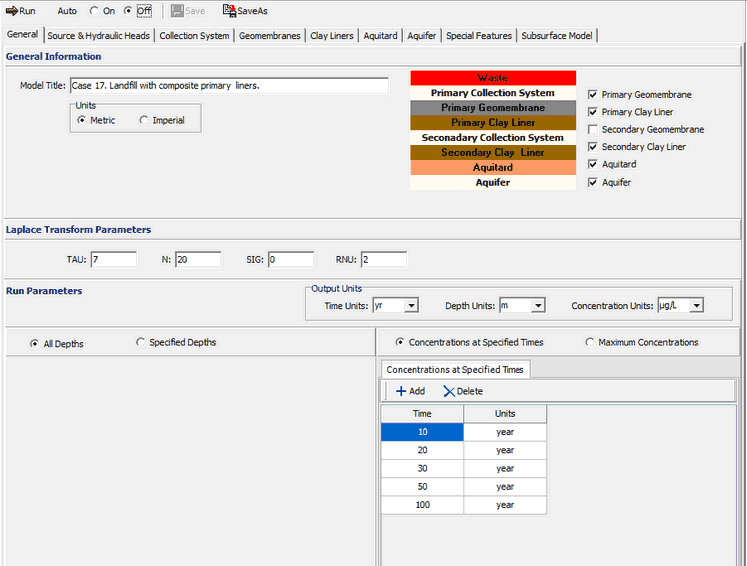Select the Auto On radio button
747x566 pixels.
(x=94, y=11)
